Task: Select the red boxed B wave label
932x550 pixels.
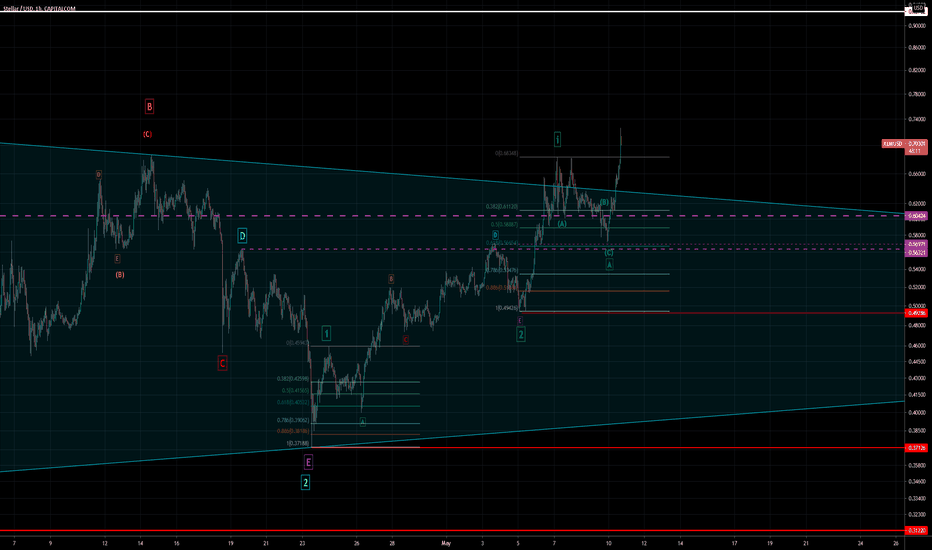Action: (149, 107)
